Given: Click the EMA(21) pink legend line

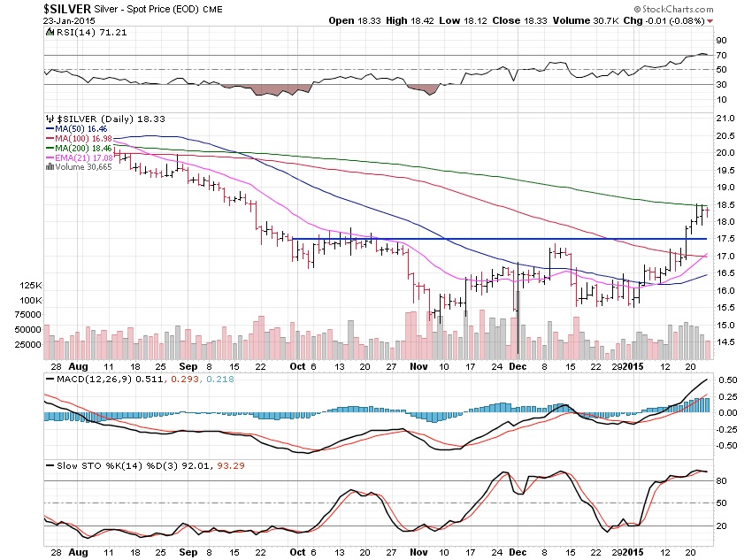Looking at the screenshot, I should [50, 157].
